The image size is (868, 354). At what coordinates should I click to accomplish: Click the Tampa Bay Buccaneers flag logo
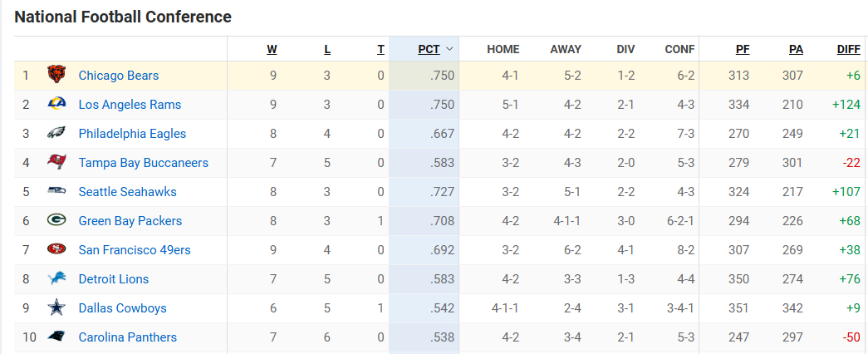click(56, 163)
